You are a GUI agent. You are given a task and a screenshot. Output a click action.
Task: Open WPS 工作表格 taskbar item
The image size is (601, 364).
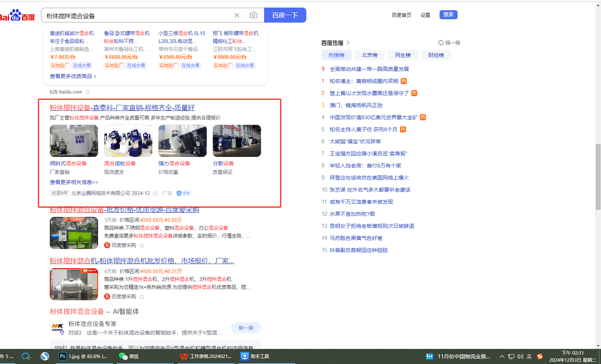pos(206,356)
